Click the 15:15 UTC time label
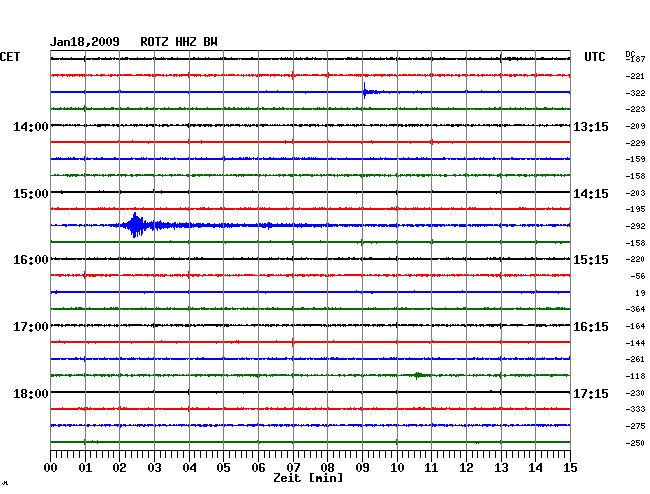 coord(591,260)
